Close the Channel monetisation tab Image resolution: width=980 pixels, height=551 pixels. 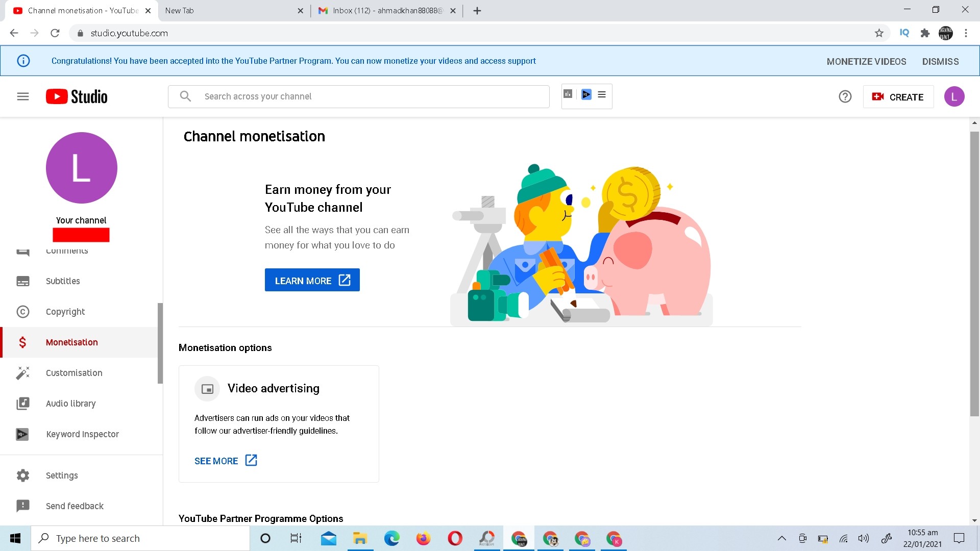(x=148, y=11)
